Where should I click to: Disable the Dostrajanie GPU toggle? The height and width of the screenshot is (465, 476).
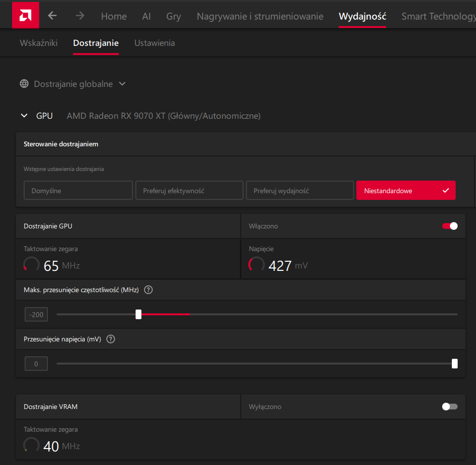pyautogui.click(x=450, y=226)
